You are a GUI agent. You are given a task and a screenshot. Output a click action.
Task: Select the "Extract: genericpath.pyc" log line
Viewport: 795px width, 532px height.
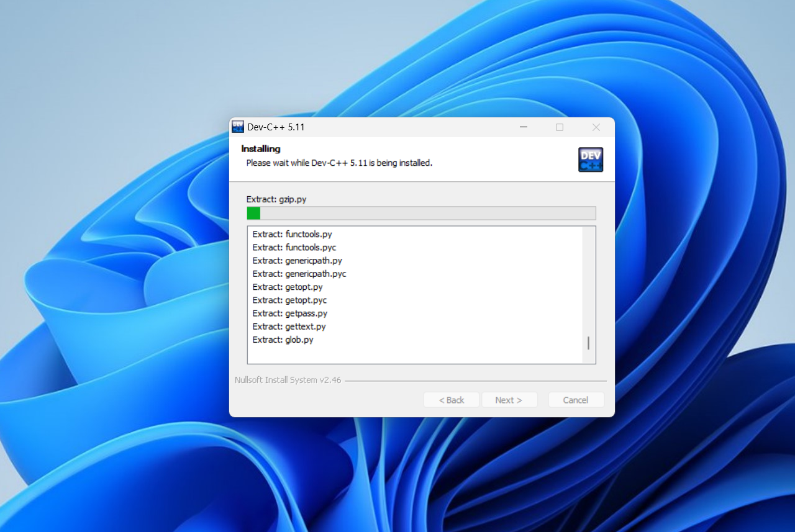[x=299, y=274]
